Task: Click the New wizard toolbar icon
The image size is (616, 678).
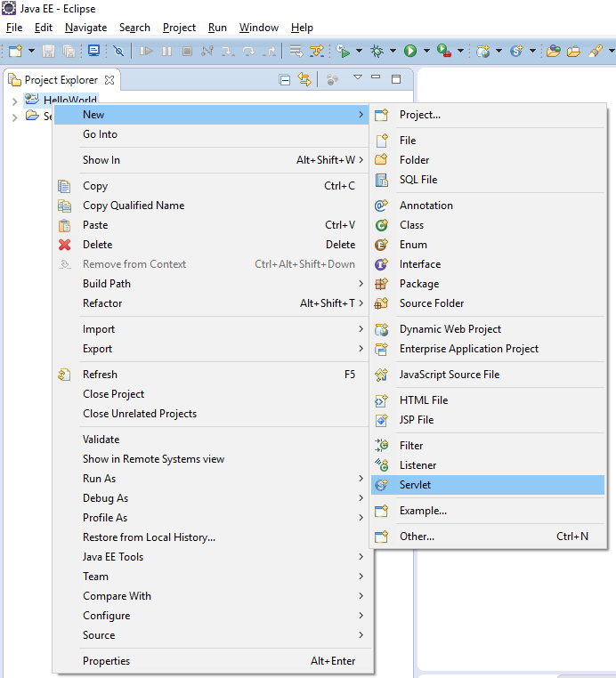Action: point(15,51)
